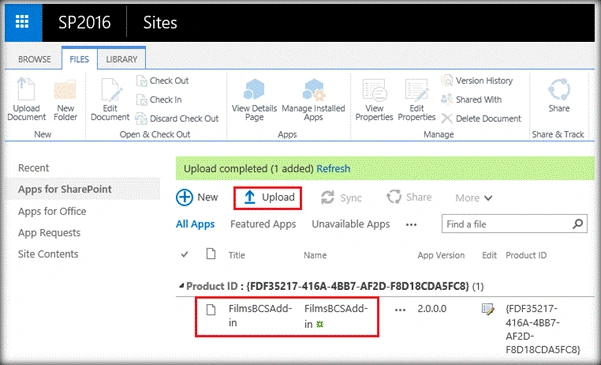
Task: Open the app launcher waffle icon
Action: [22, 22]
